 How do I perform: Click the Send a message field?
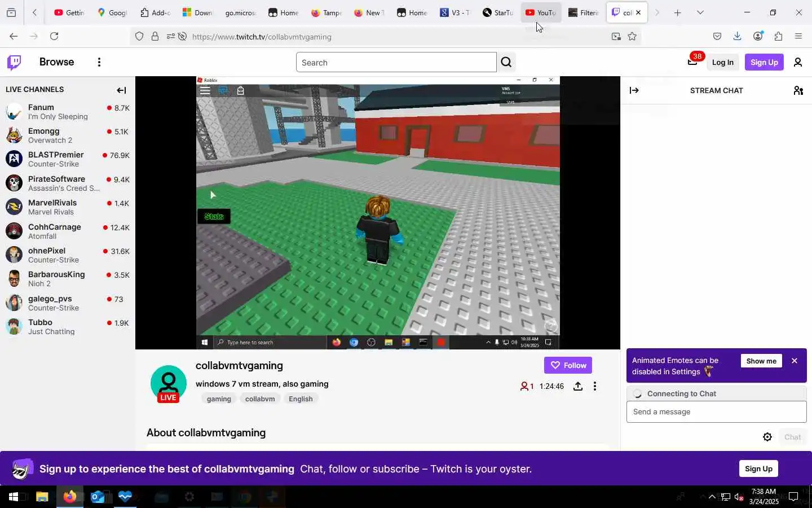(x=716, y=411)
